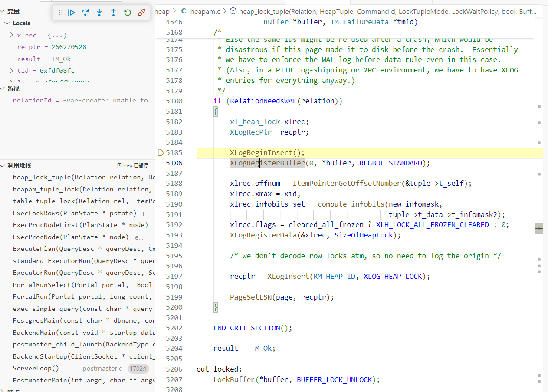
Task: Collapse the 监视 watch section
Action: (13, 89)
